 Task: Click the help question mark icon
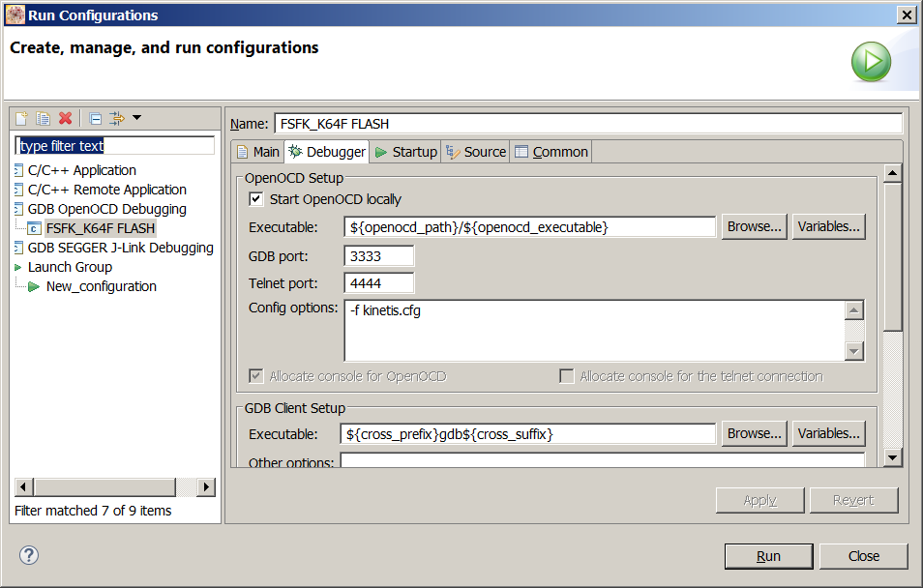29,555
